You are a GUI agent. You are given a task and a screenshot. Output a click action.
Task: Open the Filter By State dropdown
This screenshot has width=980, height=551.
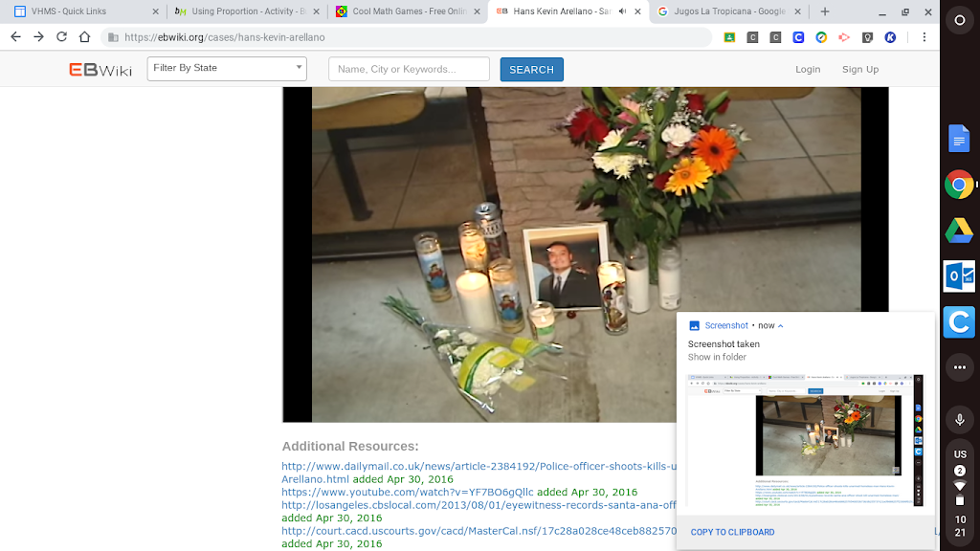click(227, 69)
